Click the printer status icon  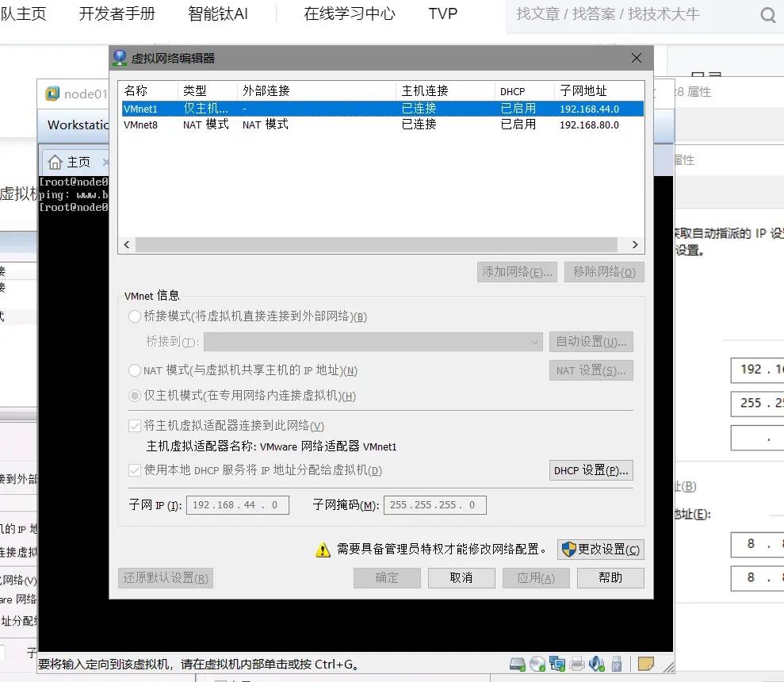coord(577,664)
